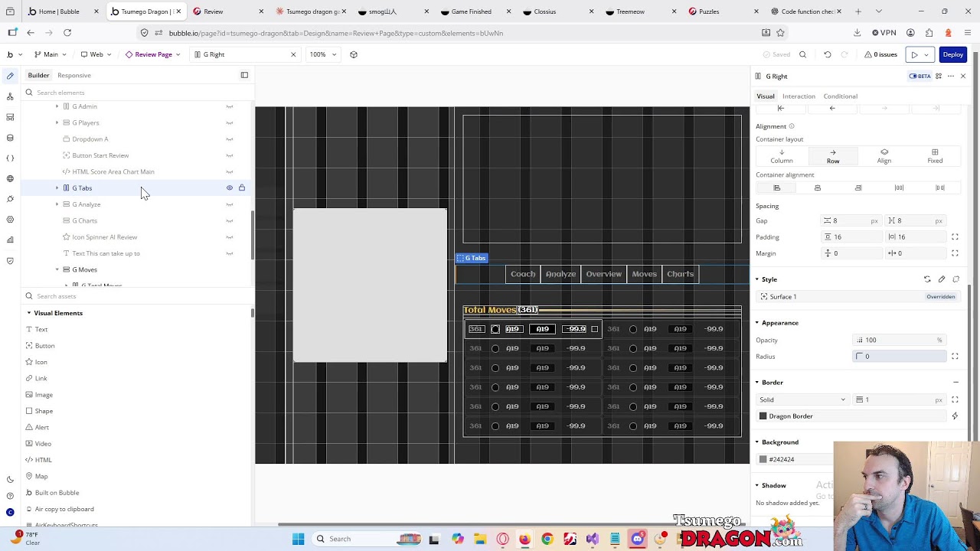Open the Design tab pencil icon in left sidebar
This screenshot has width=980, height=551.
point(10,76)
